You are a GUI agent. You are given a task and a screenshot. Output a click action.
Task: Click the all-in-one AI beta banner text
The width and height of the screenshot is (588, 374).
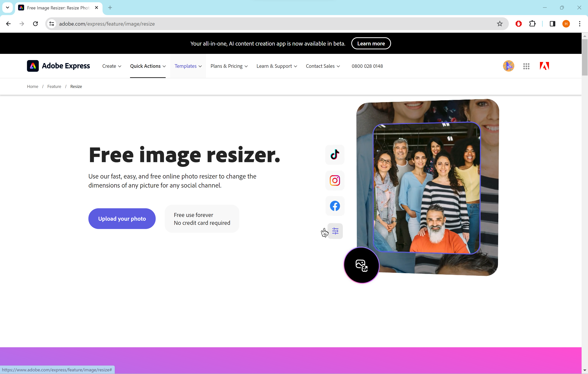click(x=268, y=44)
